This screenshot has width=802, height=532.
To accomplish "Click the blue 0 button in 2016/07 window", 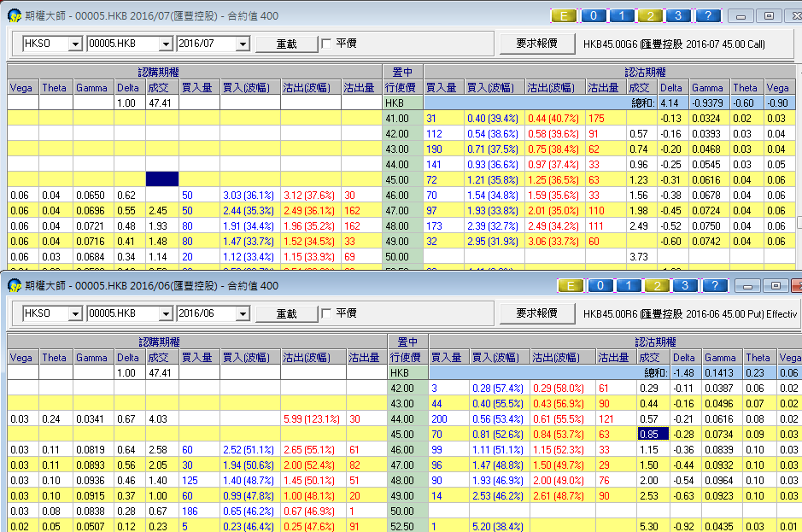I will (x=594, y=15).
